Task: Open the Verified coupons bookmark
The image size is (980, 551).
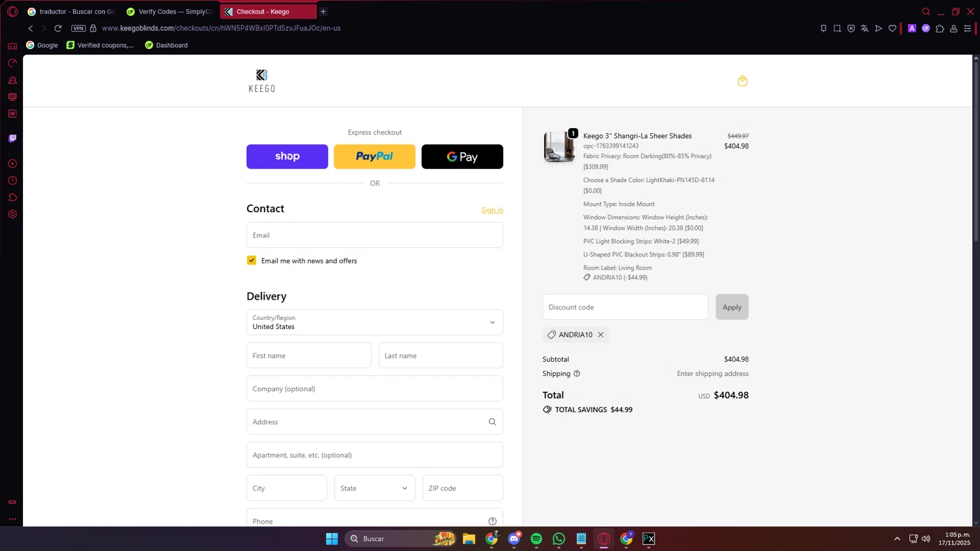Action: pos(100,45)
